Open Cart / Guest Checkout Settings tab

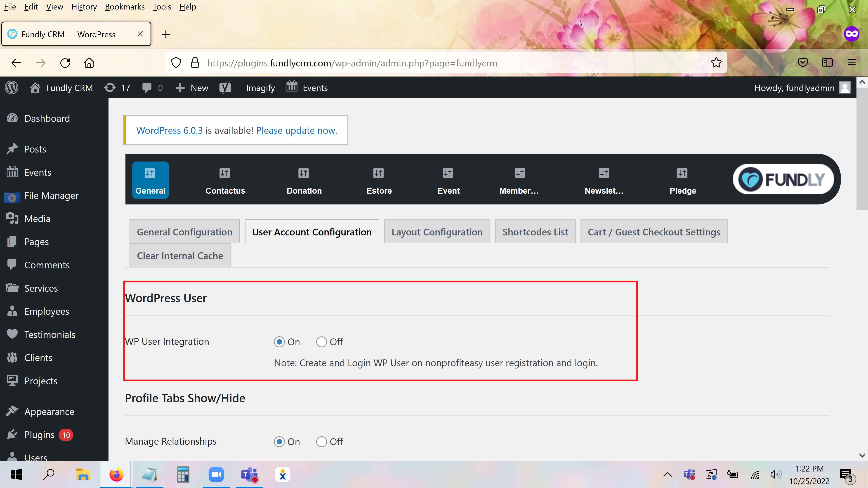click(654, 232)
